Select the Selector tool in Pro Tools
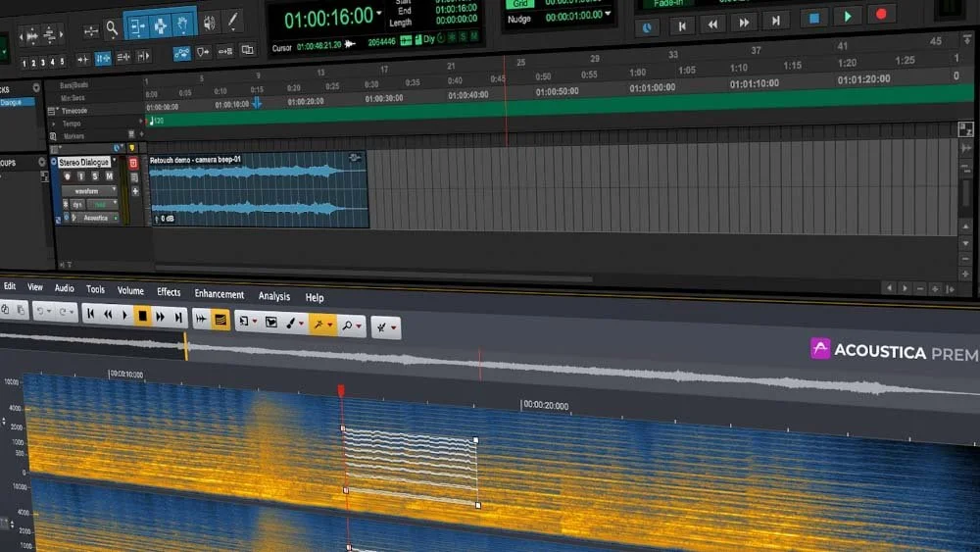This screenshot has height=552, width=980. click(x=160, y=25)
